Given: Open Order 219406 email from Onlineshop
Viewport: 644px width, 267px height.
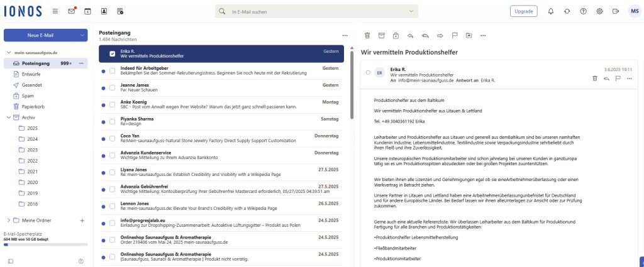Looking at the screenshot, I should pos(221,240).
